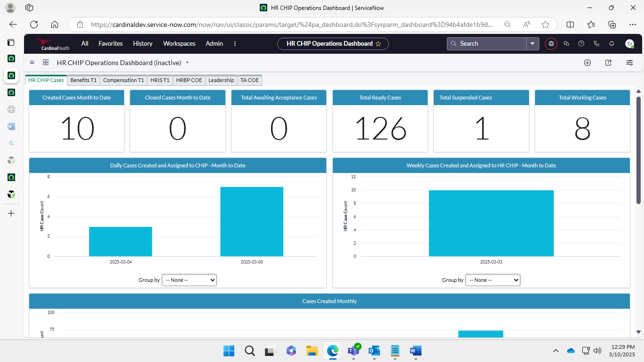Click the 1 value for Total Suspended Cases

[x=482, y=129]
